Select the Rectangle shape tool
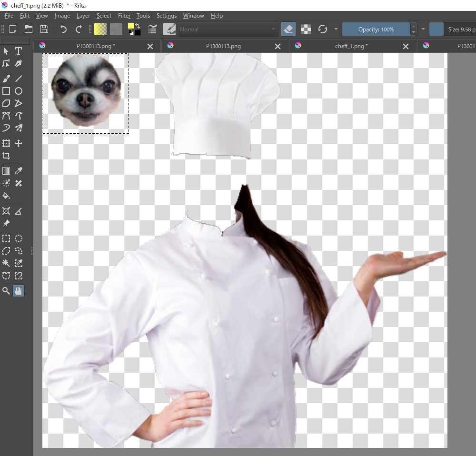476x456 pixels. 6,91
